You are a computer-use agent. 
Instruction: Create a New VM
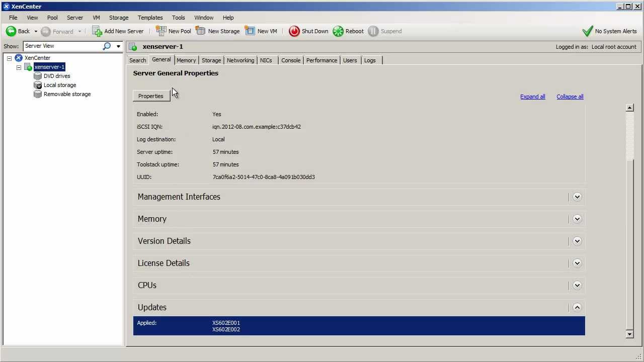[x=261, y=31]
